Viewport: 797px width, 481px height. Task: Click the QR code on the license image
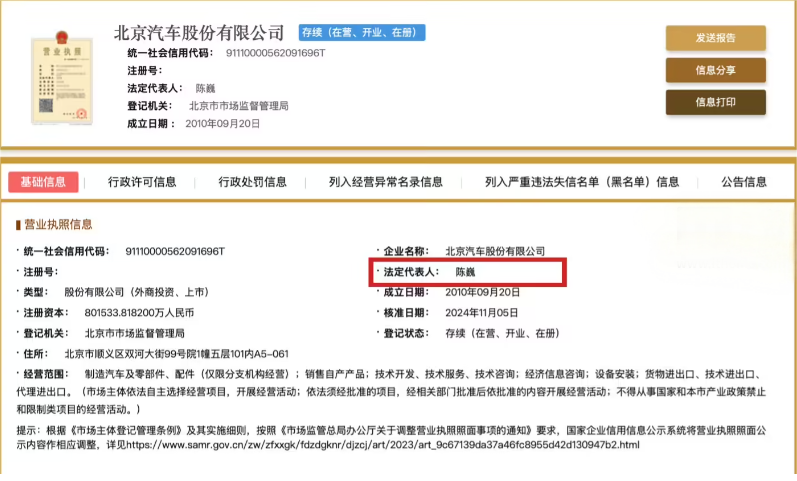pyautogui.click(x=46, y=103)
